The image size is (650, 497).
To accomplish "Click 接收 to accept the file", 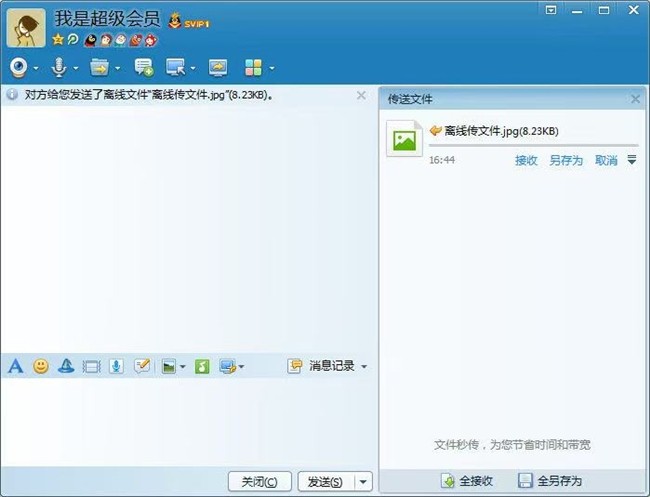I will point(526,161).
